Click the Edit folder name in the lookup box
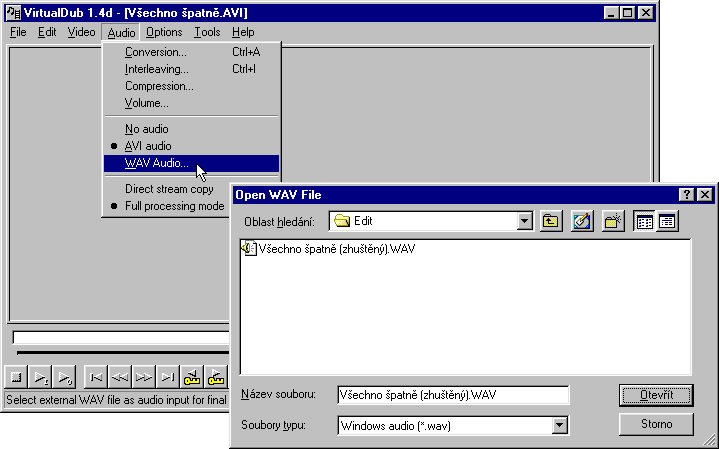 (x=363, y=221)
